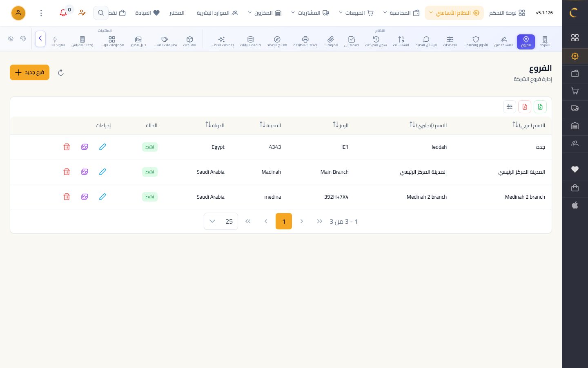Open إعدادات الطباعة print settings
Viewport: 588px width, 368px height.
305,41
